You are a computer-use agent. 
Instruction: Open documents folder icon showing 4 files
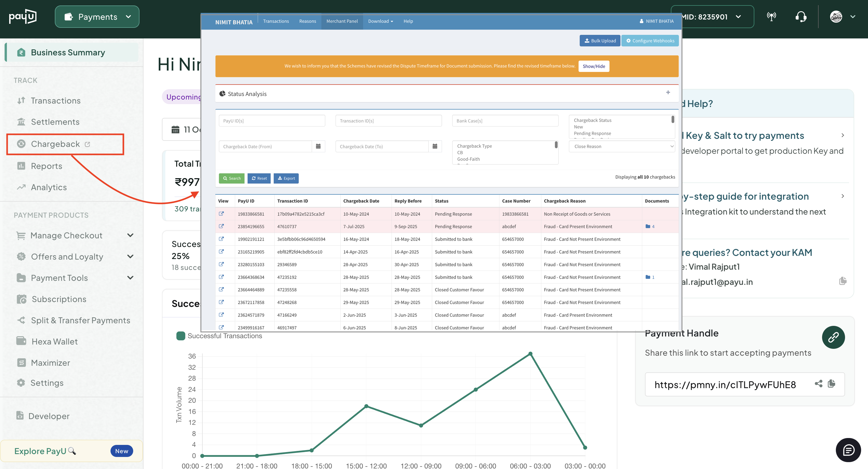(x=648, y=226)
